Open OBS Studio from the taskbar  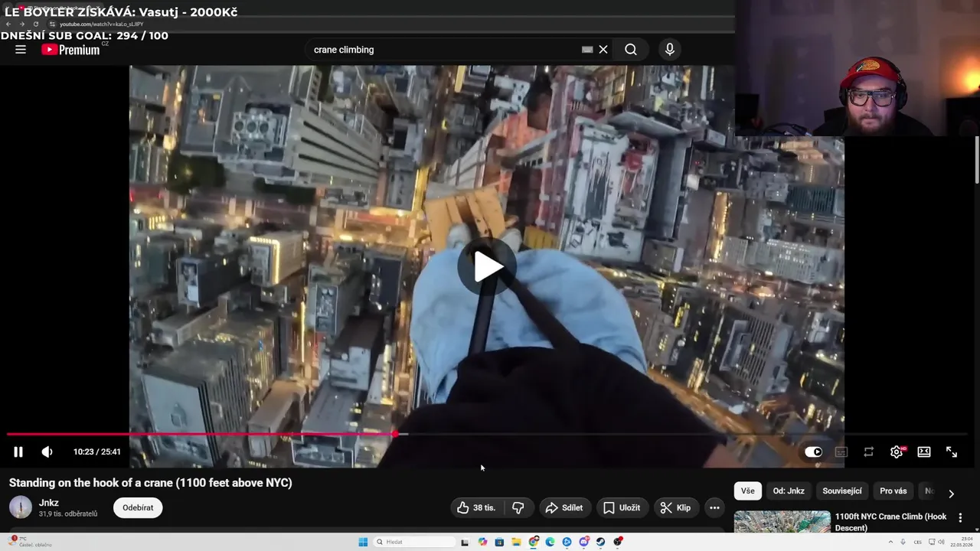[x=617, y=542]
